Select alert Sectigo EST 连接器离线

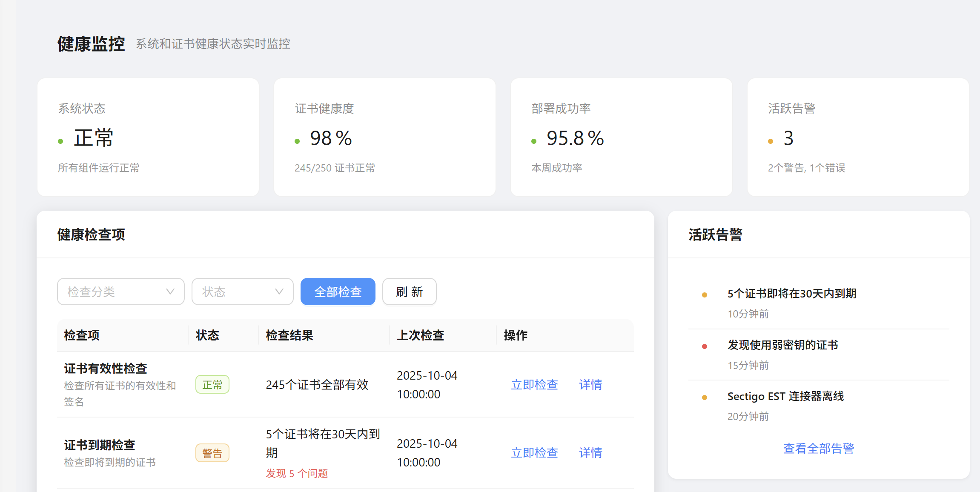click(785, 396)
